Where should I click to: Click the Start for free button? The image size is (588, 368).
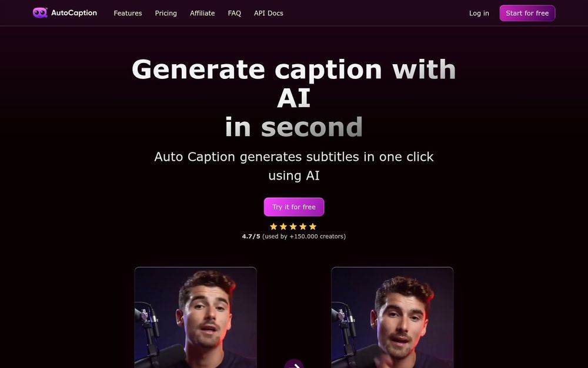pyautogui.click(x=527, y=13)
